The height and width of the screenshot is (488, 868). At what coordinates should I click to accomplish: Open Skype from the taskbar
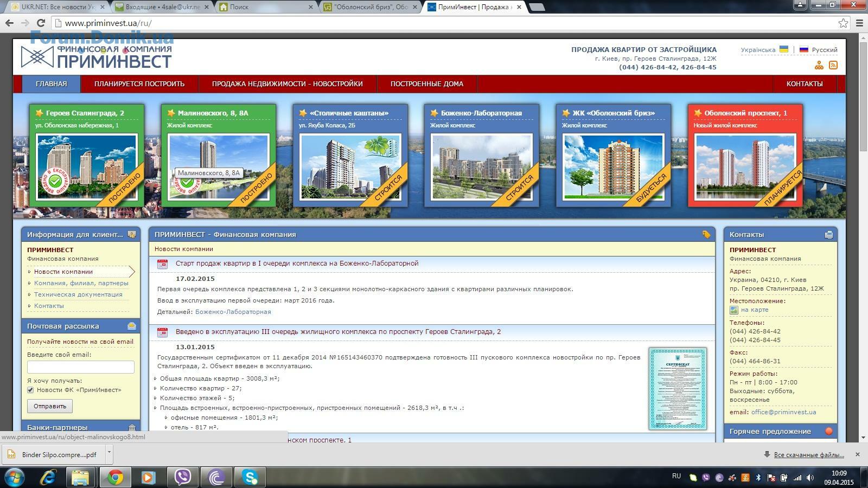(x=250, y=477)
